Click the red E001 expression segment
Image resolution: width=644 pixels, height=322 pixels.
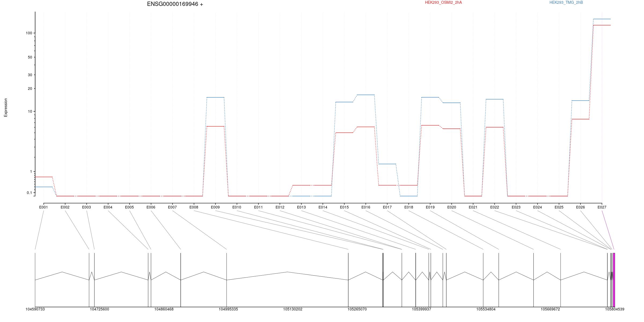point(43,177)
